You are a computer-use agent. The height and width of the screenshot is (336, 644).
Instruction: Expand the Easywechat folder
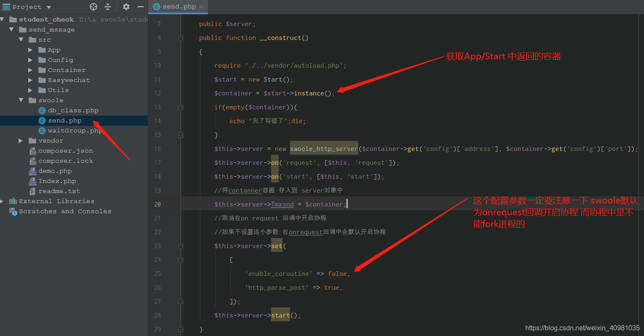[30, 80]
